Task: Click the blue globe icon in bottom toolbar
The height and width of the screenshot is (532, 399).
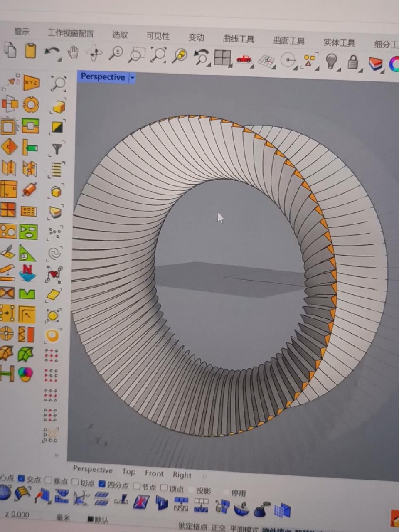Action: click(5, 493)
